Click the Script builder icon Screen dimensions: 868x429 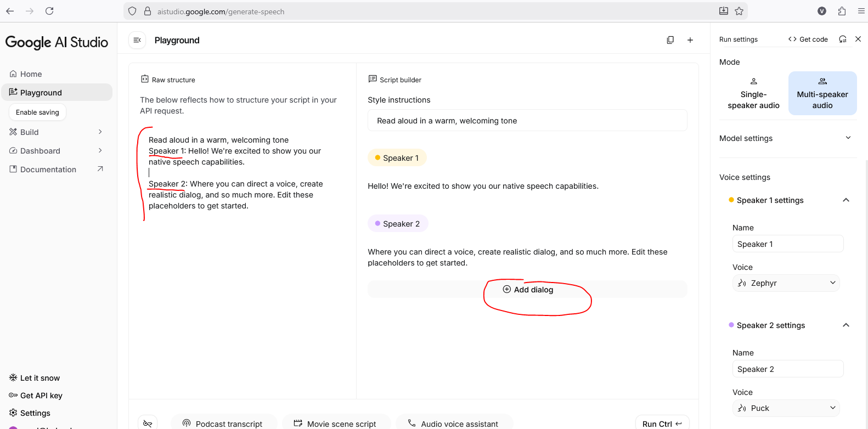pos(373,79)
